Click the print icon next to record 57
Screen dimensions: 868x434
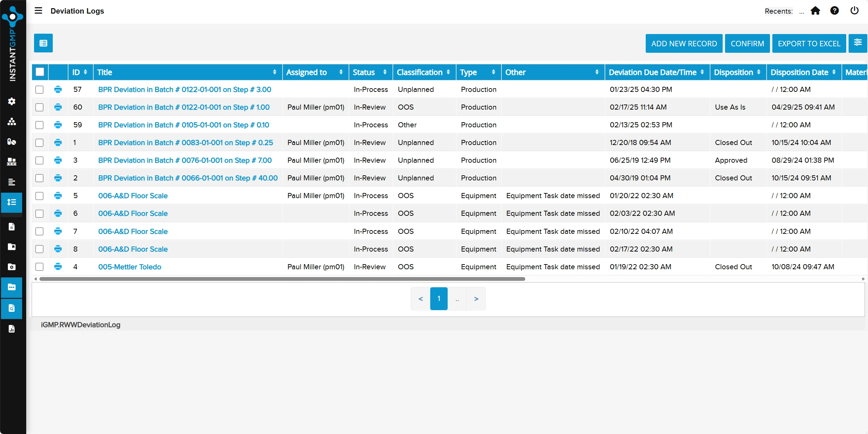coord(58,90)
